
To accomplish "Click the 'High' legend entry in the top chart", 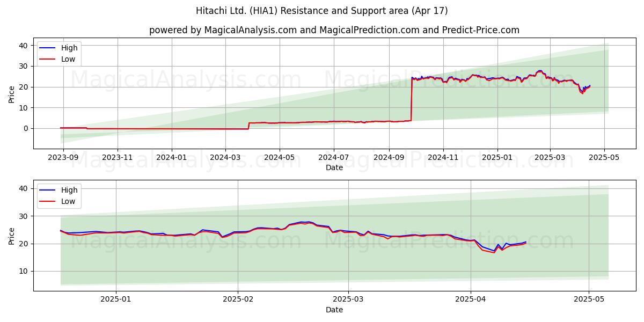I will tap(69, 48).
